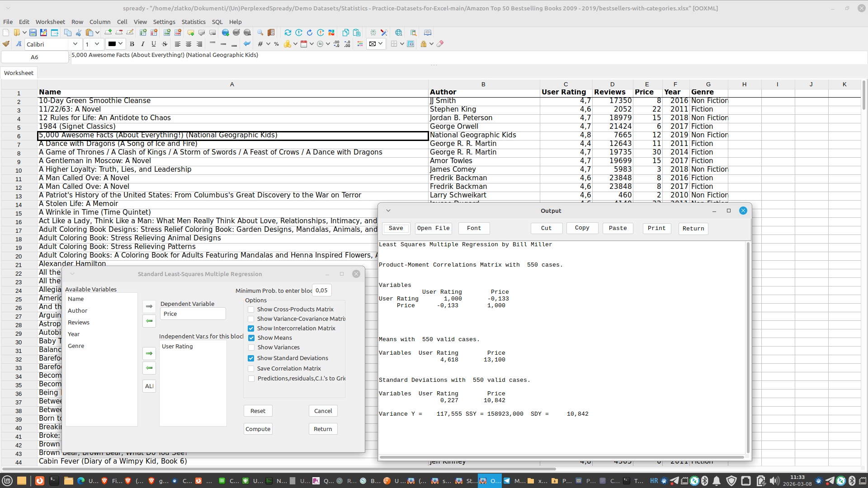Image resolution: width=868 pixels, height=488 pixels.
Task: Click the italic formatting icon
Action: (x=143, y=44)
